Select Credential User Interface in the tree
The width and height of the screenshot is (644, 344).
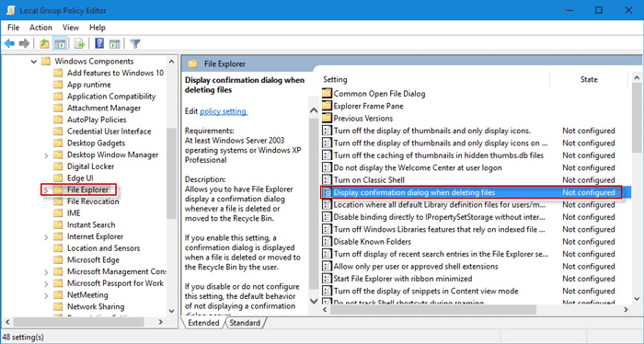(109, 132)
